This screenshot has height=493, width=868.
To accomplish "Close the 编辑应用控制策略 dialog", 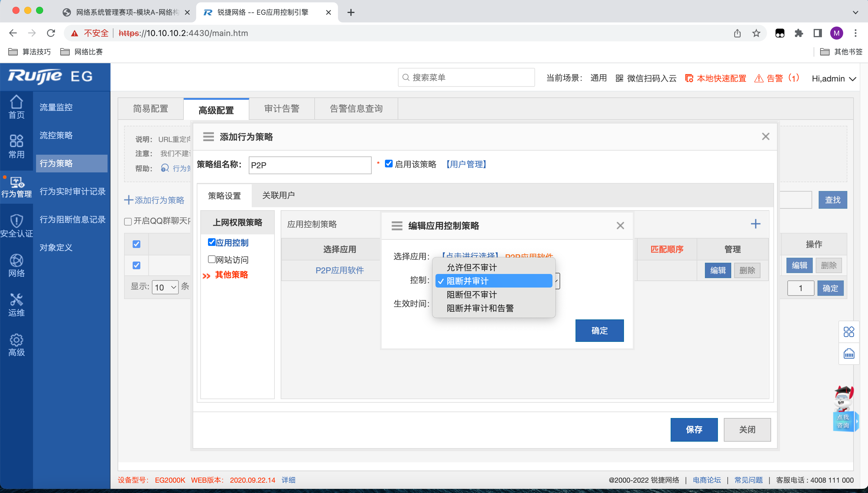I will tap(620, 226).
